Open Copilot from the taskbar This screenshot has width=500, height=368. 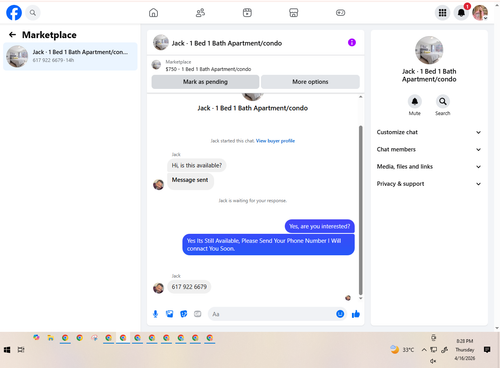tap(36, 338)
